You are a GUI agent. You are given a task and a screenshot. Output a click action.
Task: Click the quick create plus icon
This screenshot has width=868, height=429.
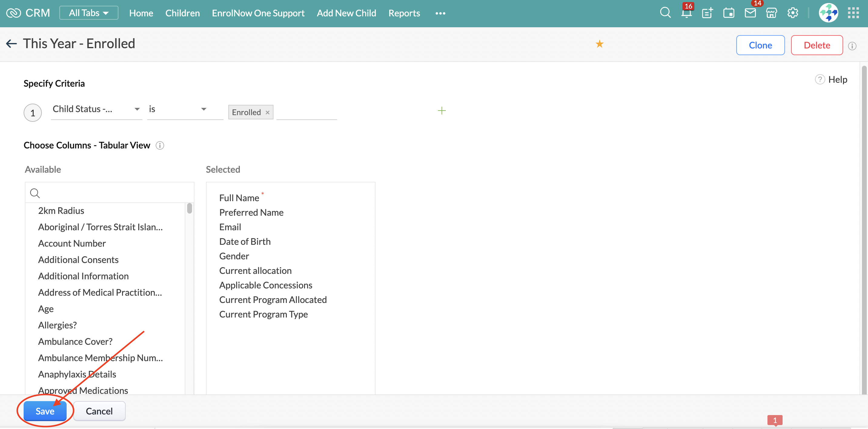coord(707,13)
